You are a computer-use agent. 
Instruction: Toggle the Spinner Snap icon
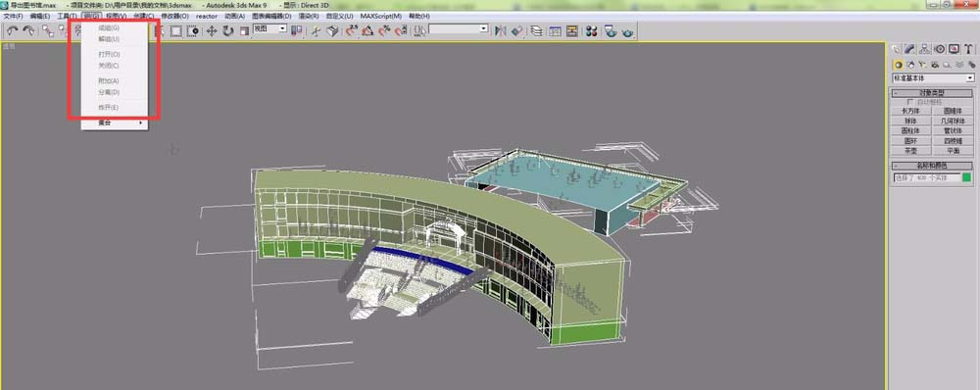(400, 30)
